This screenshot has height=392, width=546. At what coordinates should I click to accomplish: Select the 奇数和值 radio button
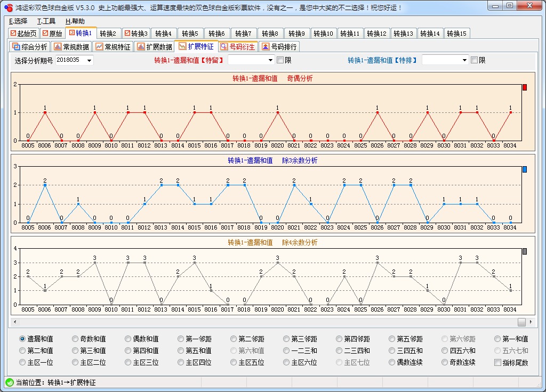pos(75,339)
